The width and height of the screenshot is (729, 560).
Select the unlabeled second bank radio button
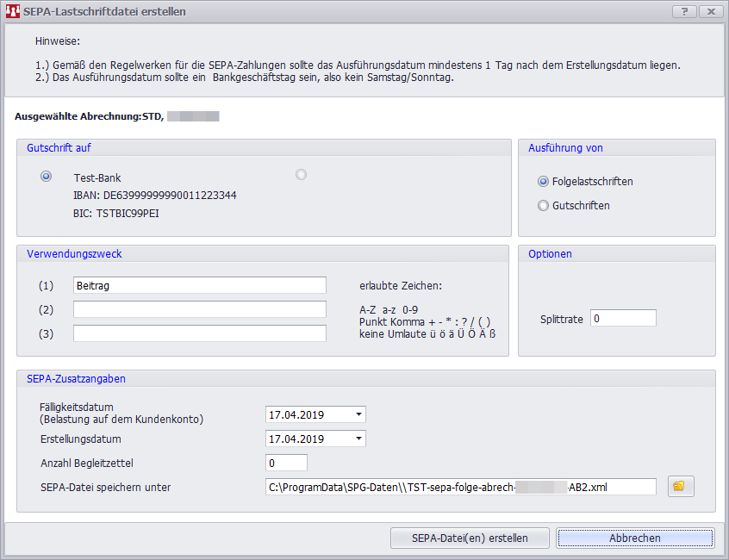[301, 175]
